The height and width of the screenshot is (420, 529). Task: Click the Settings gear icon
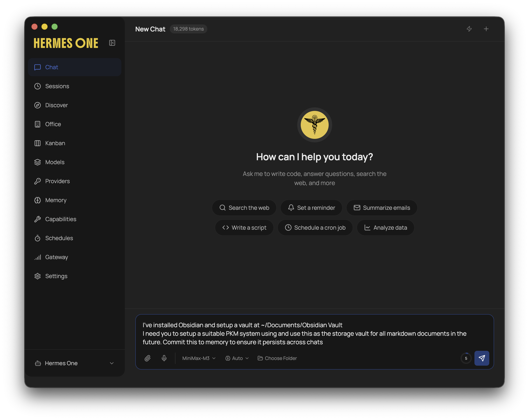pyautogui.click(x=38, y=276)
